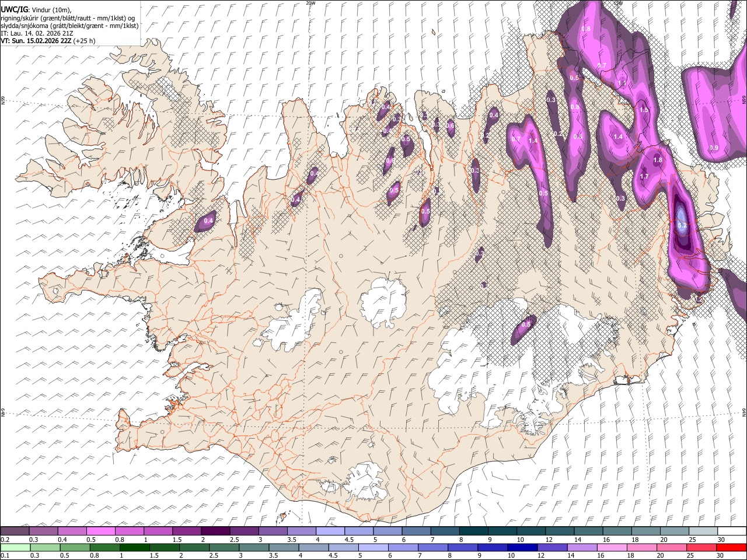
Task: Select rain legend swatch between 2.5 and 3
Action: click(224, 547)
